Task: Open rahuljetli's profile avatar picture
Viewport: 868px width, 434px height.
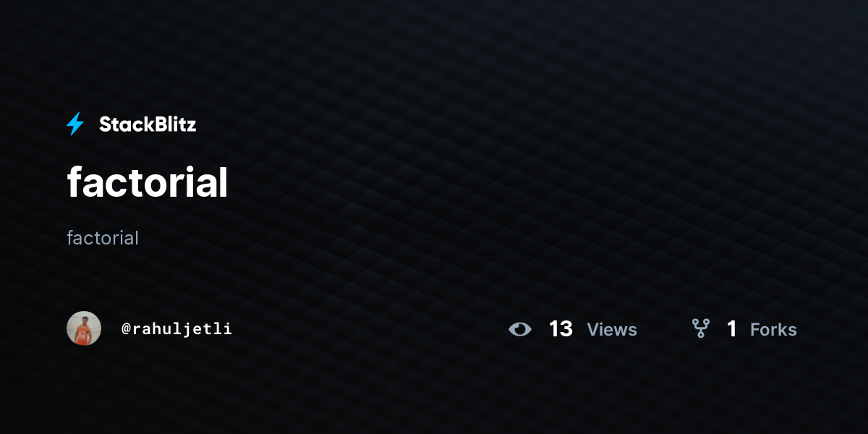Action: coord(84,328)
